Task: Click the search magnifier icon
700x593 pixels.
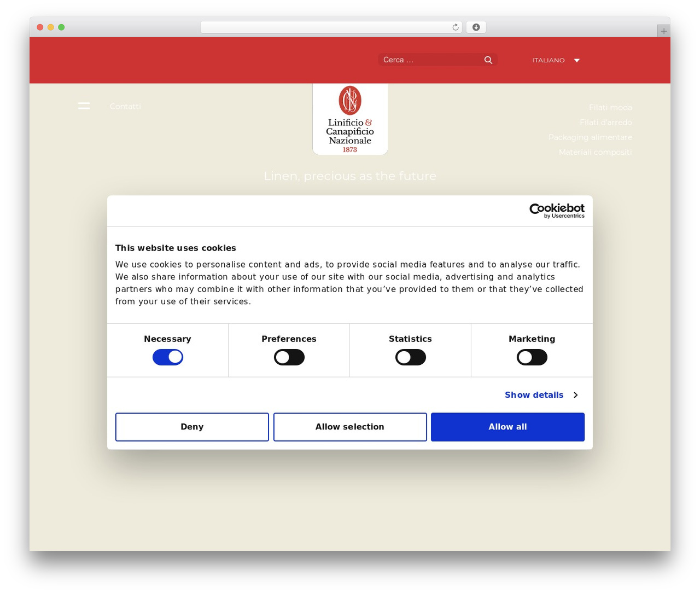Action: click(488, 60)
